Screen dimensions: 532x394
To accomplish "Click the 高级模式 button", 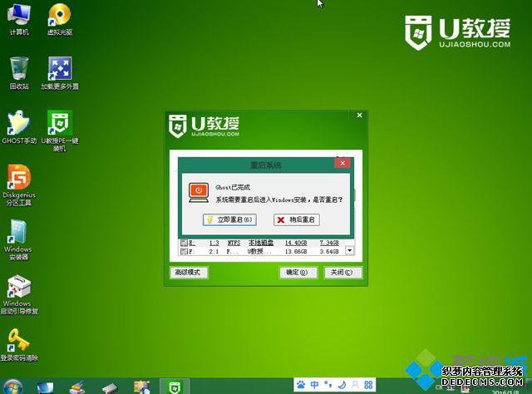I will 188,272.
